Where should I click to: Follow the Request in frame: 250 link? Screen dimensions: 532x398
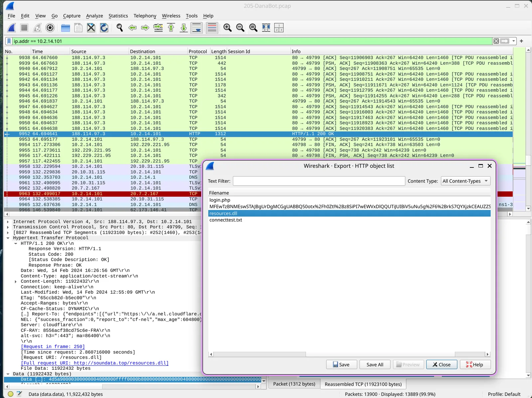[x=53, y=347]
